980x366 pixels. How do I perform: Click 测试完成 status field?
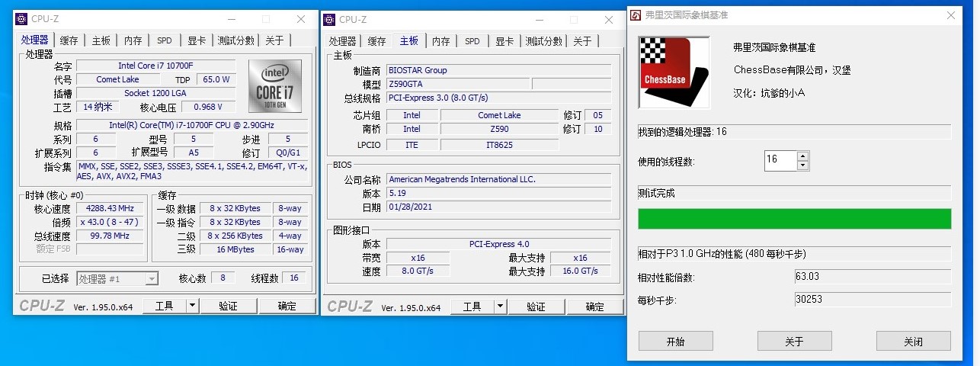[x=795, y=193]
